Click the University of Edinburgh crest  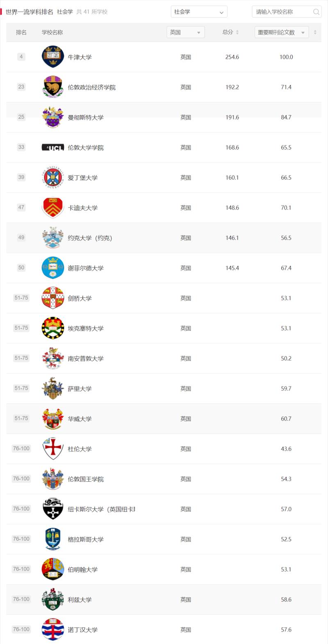click(x=53, y=178)
